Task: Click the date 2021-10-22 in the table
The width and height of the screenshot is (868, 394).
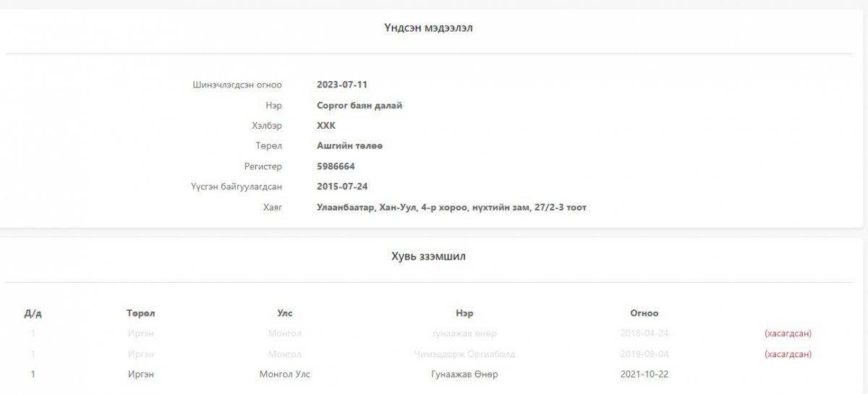Action: (644, 374)
